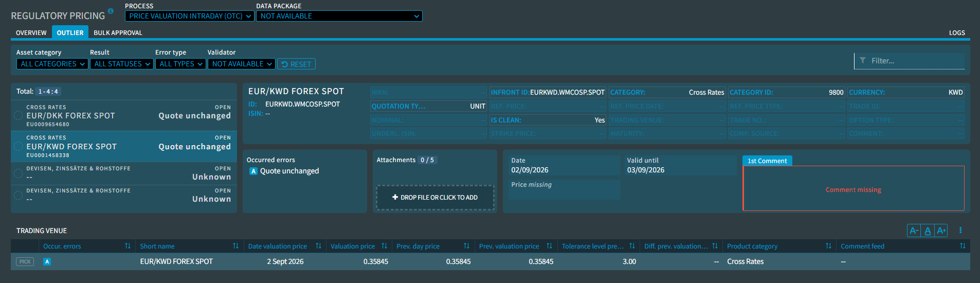This screenshot has width=980, height=283.
Task: Click the Drop file or click to add area
Action: pos(435,198)
